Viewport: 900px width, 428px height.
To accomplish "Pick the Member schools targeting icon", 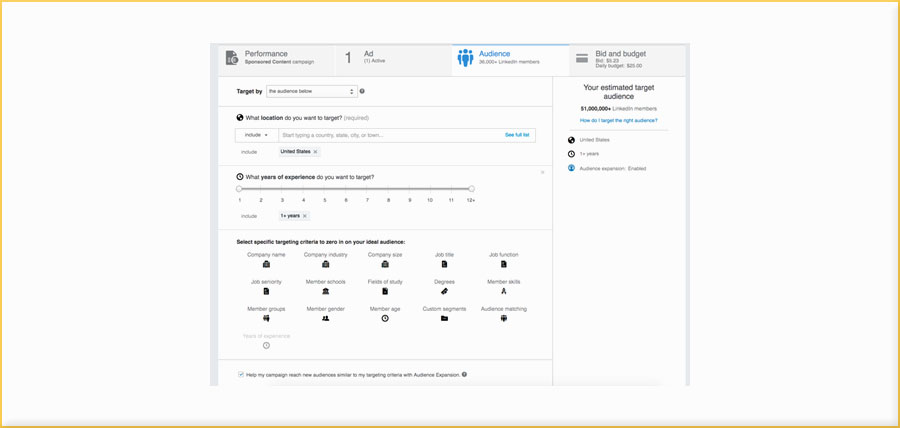I will [x=326, y=291].
